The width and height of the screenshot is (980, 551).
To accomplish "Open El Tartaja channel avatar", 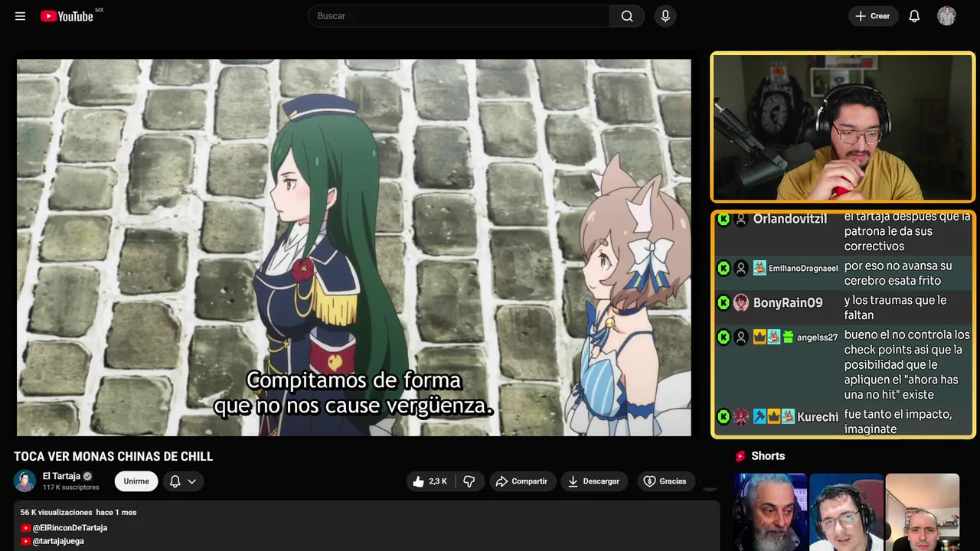I will click(x=24, y=481).
